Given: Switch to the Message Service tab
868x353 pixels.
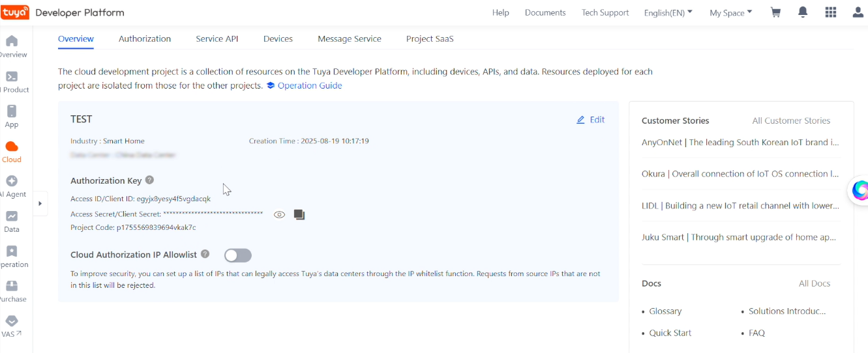Looking at the screenshot, I should click(349, 38).
